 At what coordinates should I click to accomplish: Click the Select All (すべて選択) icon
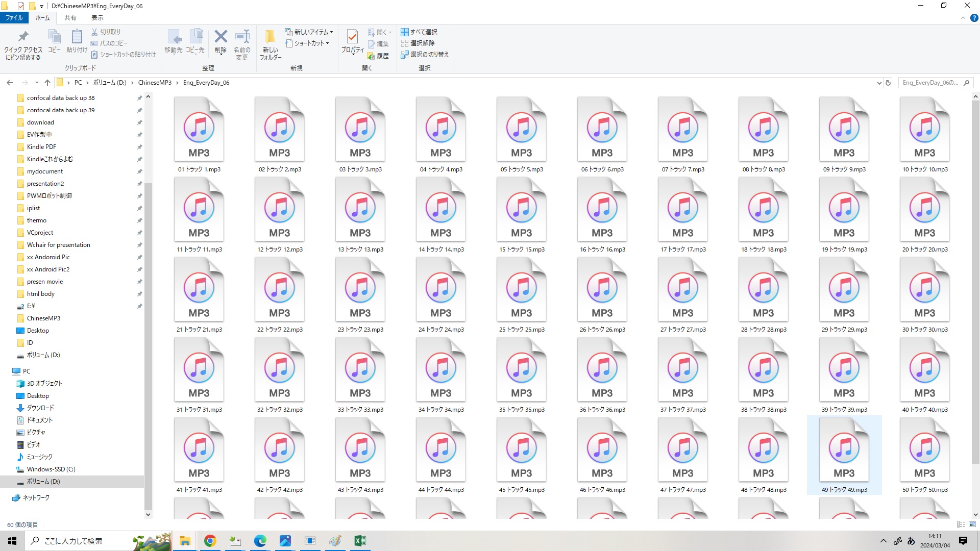pyautogui.click(x=405, y=32)
